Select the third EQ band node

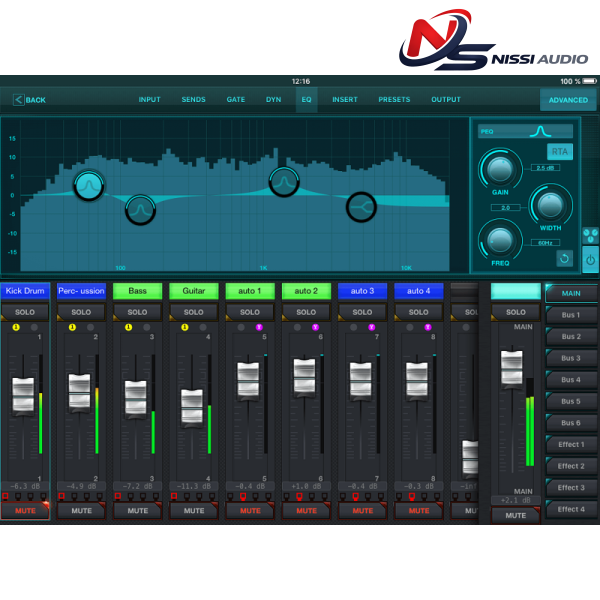pyautogui.click(x=284, y=181)
